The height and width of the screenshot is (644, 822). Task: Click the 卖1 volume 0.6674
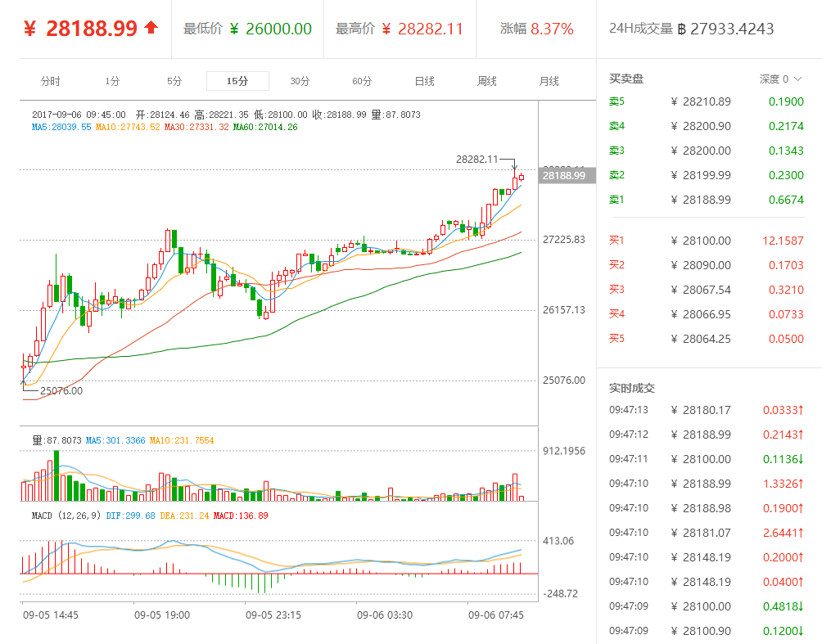(x=786, y=200)
